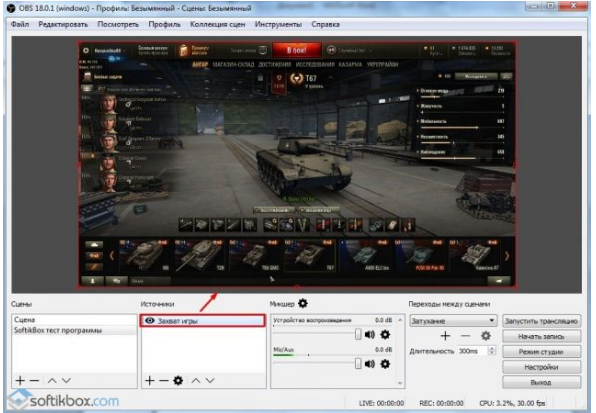Viewport: 596px width, 413px height.
Task: Mute the Устройство воспроизведения audio
Action: pos(369,334)
